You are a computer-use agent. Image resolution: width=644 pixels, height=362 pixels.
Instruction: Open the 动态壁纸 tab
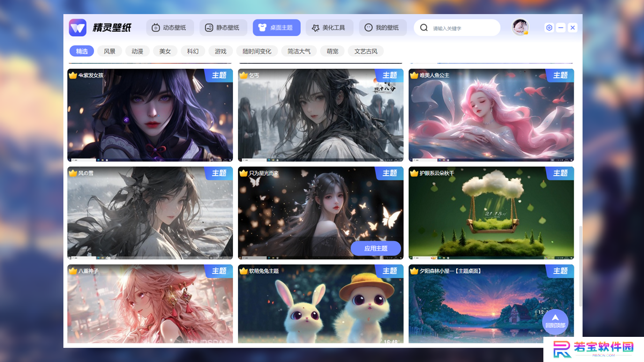170,28
